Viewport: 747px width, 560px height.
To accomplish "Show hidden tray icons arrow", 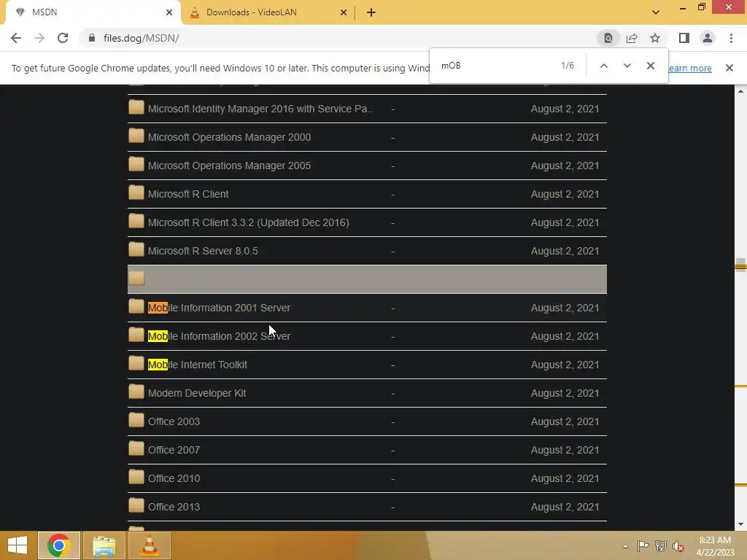I will click(625, 546).
